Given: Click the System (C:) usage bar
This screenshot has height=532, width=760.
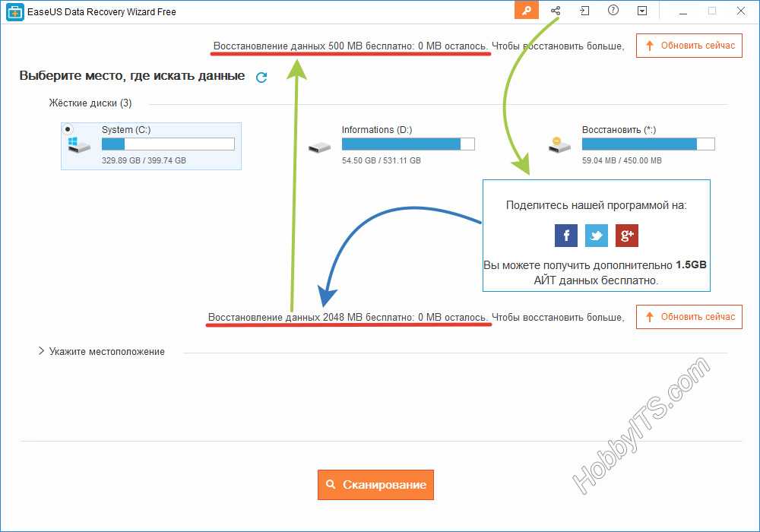Looking at the screenshot, I should [168, 144].
